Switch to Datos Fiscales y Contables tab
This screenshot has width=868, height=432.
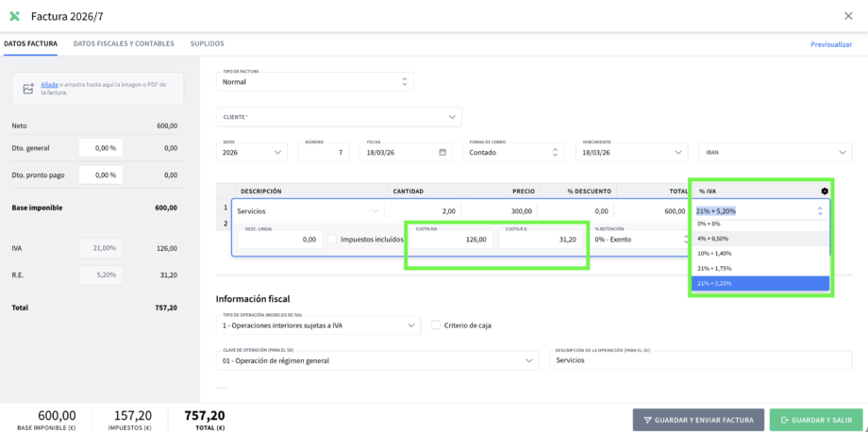(x=124, y=43)
